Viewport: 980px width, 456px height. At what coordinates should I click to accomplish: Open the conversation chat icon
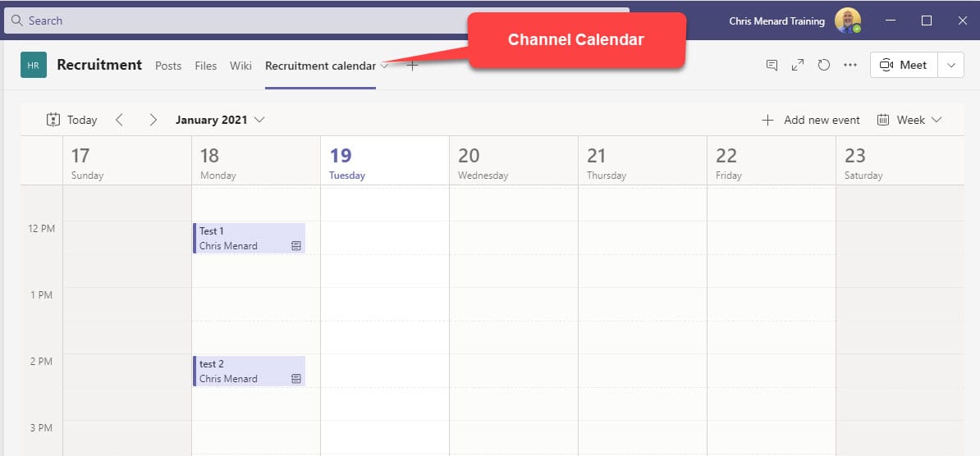[772, 66]
